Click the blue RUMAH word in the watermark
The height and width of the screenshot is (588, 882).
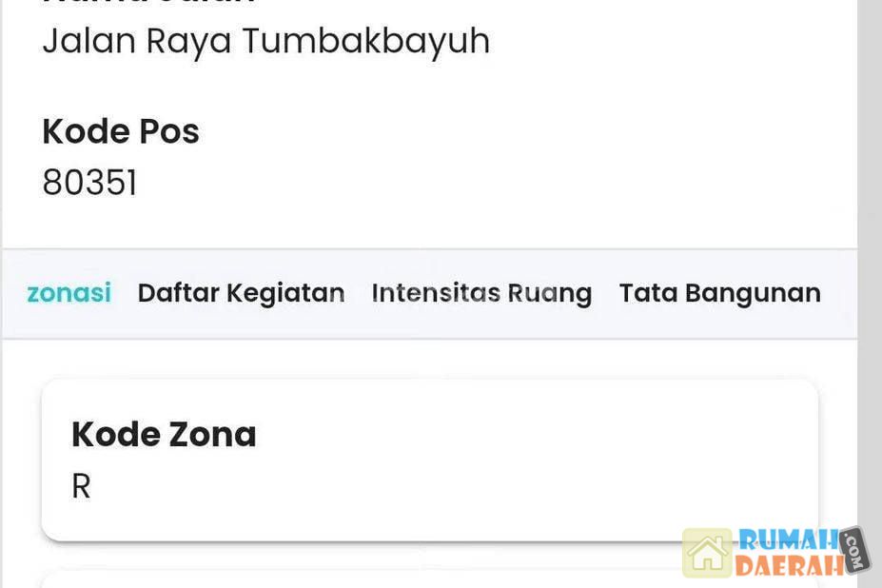click(x=788, y=541)
